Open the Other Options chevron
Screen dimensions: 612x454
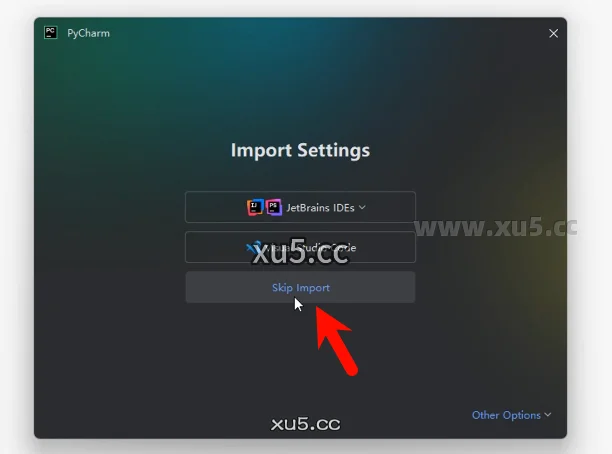click(x=548, y=415)
